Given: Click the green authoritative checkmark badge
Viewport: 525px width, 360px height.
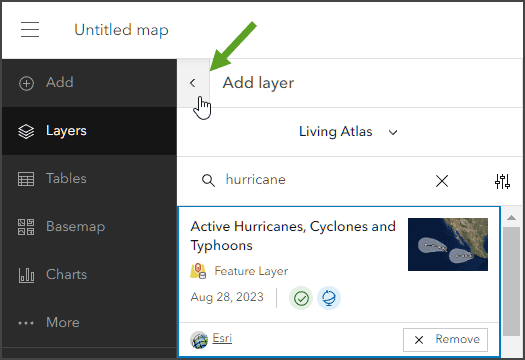Looking at the screenshot, I should tap(301, 298).
